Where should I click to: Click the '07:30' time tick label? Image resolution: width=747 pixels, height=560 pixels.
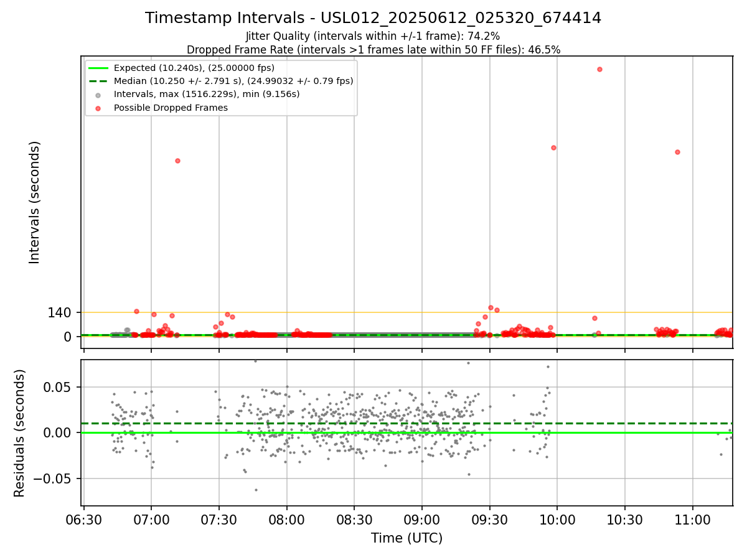[219, 520]
